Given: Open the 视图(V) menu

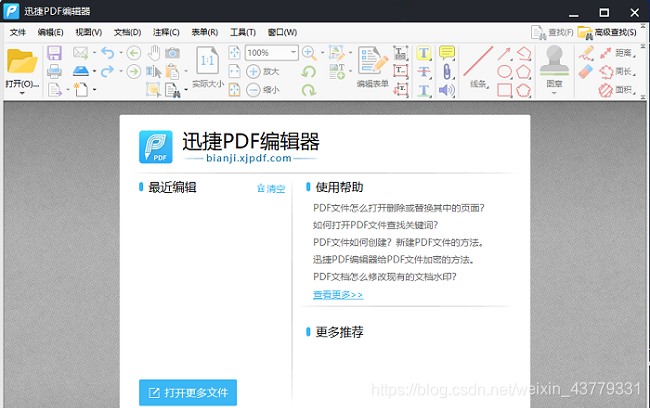Looking at the screenshot, I should pos(89,32).
